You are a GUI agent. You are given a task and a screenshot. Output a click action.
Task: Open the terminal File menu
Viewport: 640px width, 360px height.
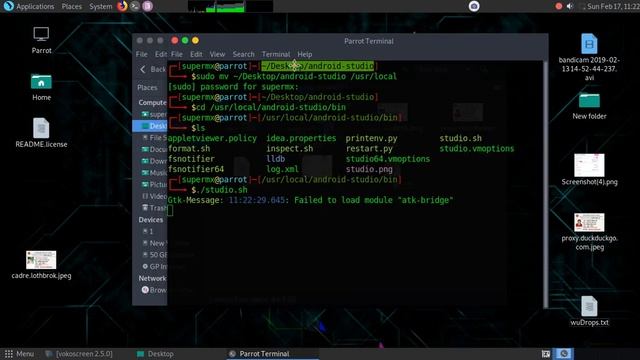(x=177, y=54)
